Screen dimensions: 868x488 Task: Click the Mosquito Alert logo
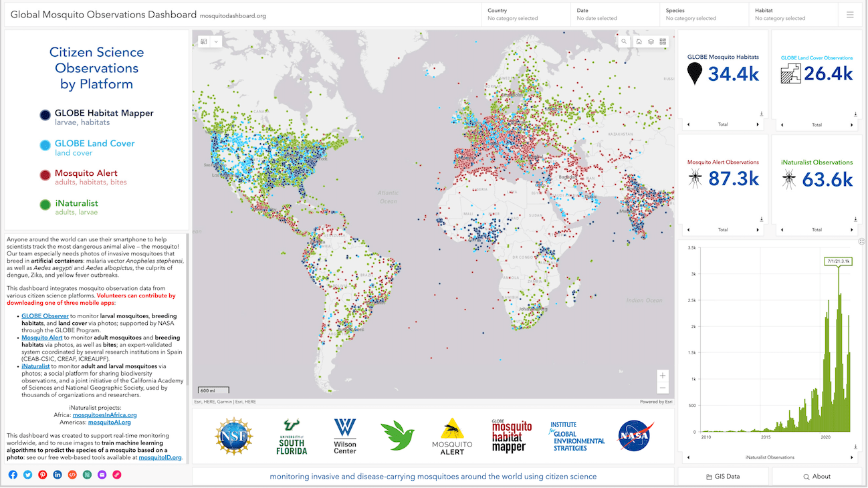(452, 437)
